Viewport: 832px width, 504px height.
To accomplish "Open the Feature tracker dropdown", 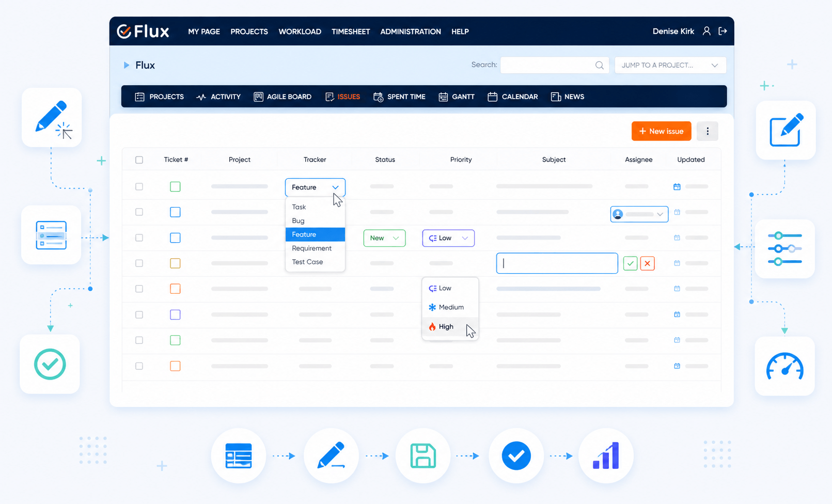I will click(x=315, y=187).
